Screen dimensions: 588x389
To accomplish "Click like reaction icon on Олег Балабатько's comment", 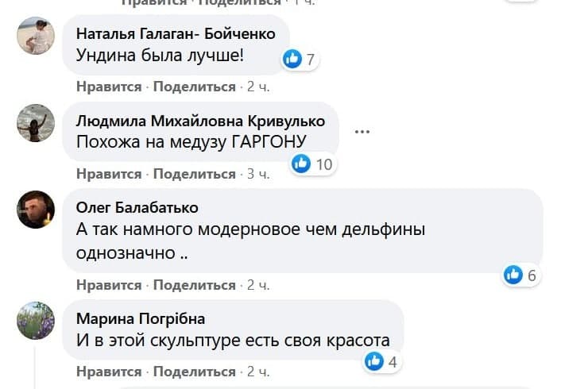I will pos(513,275).
